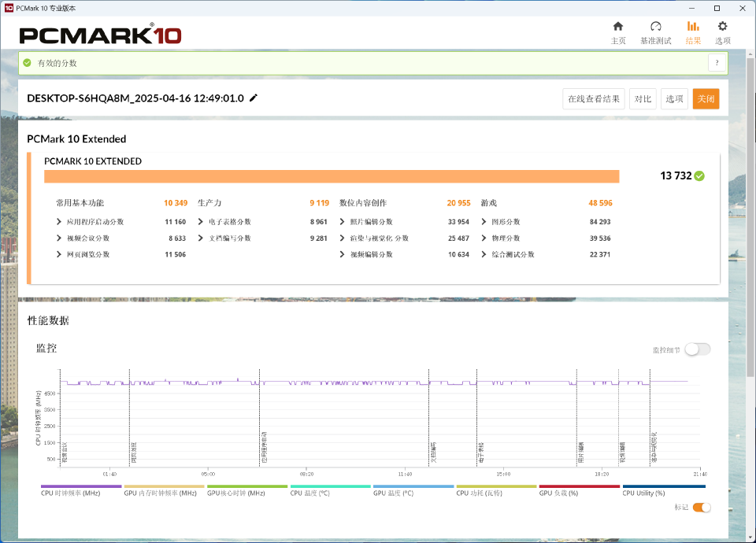Click the green valid score checkmark icon
Viewport: 756px width, 543px height.
pos(28,63)
